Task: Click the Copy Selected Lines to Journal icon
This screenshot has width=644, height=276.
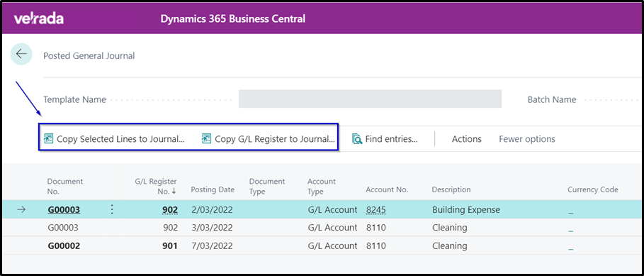Action: [48, 139]
